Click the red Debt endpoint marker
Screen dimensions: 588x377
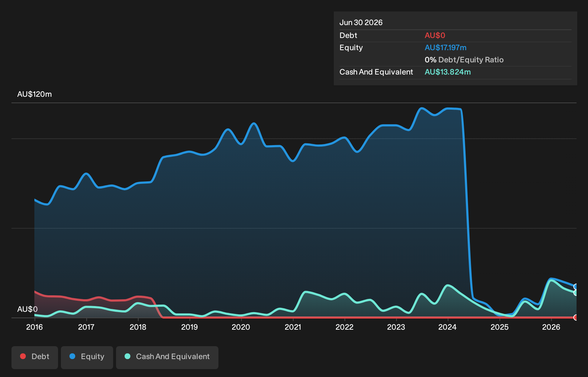click(576, 318)
